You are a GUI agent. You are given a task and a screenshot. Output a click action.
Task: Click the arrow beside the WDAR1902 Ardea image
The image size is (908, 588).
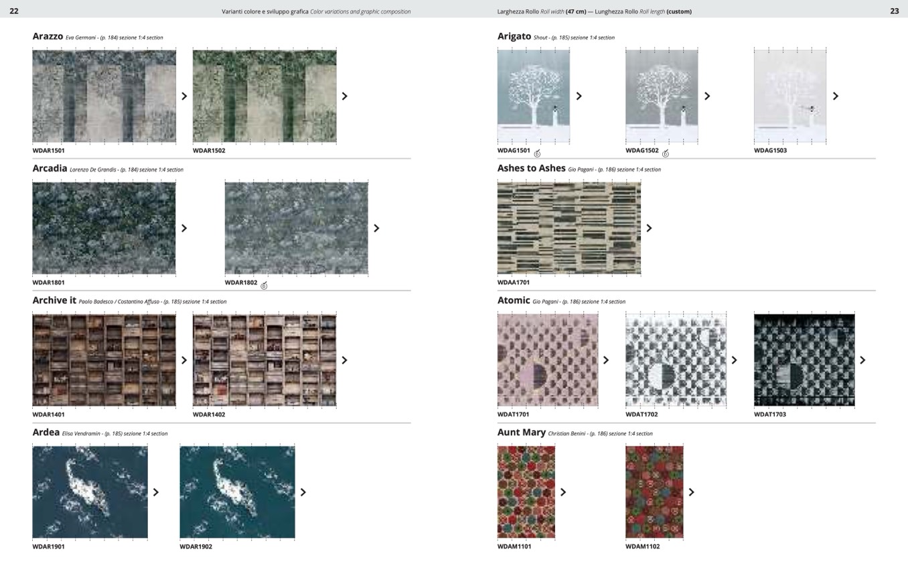(303, 492)
